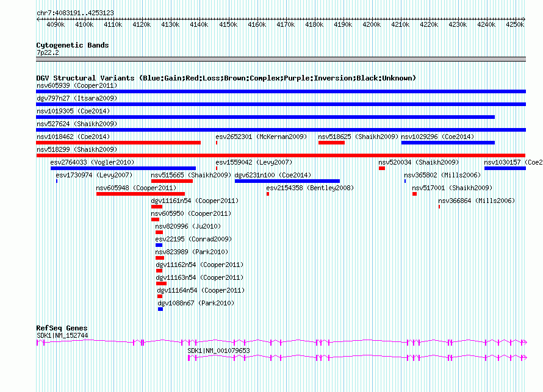The width and height of the screenshot is (543, 392).
Task: Open the esv2652301 (McKernan2009) variant label
Action: click(x=261, y=137)
